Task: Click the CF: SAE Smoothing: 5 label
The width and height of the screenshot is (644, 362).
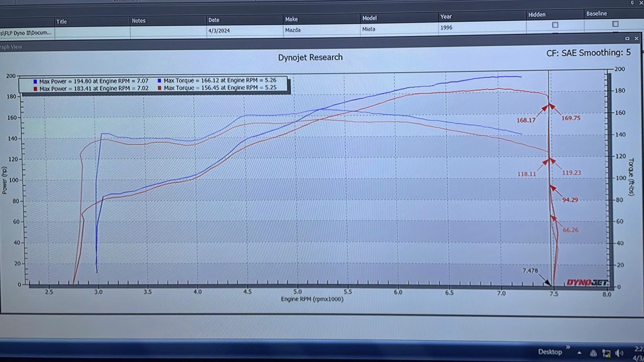Action: point(588,52)
